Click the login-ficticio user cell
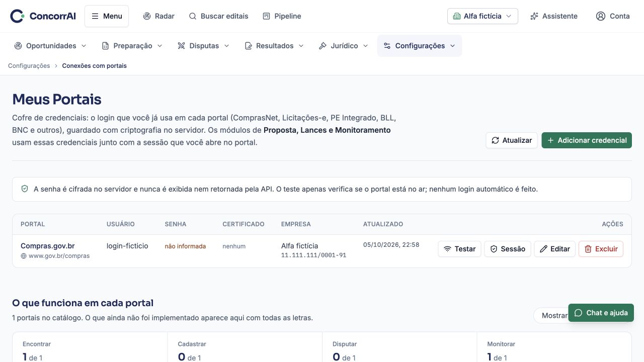The width and height of the screenshot is (644, 362). tap(127, 246)
